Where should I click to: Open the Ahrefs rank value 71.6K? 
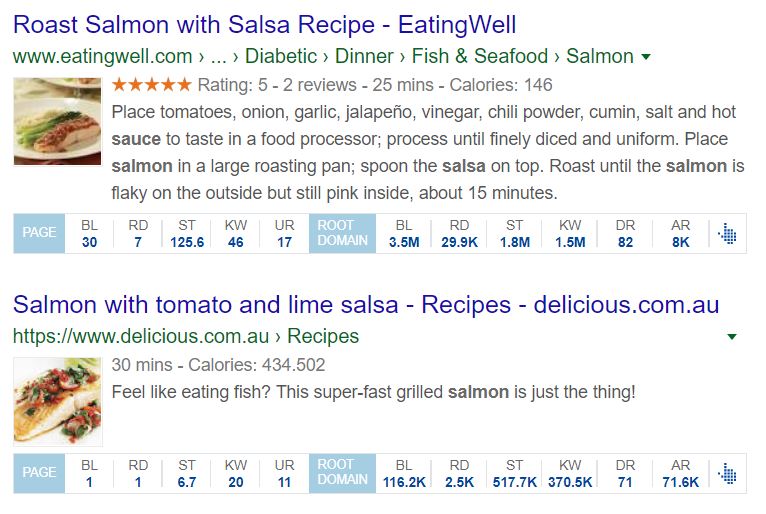click(681, 482)
